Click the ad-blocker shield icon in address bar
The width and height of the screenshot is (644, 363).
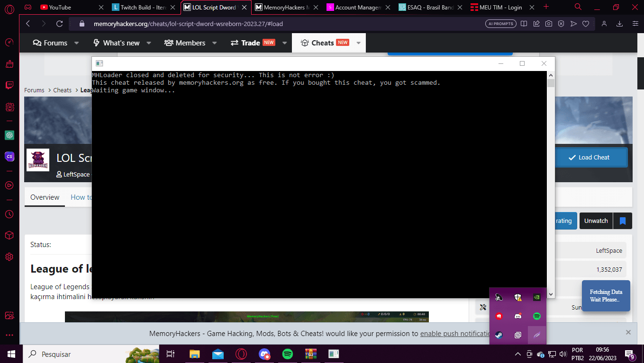pos(561,24)
